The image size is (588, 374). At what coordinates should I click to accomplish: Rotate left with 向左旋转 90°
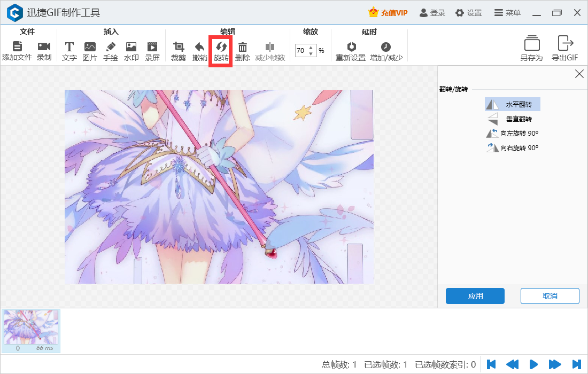point(512,134)
